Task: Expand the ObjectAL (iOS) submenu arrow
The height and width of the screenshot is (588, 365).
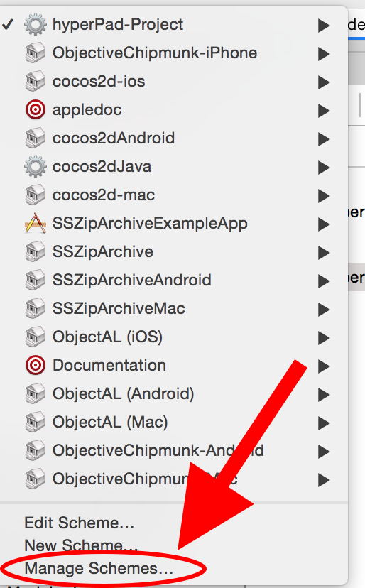Action: [x=324, y=337]
